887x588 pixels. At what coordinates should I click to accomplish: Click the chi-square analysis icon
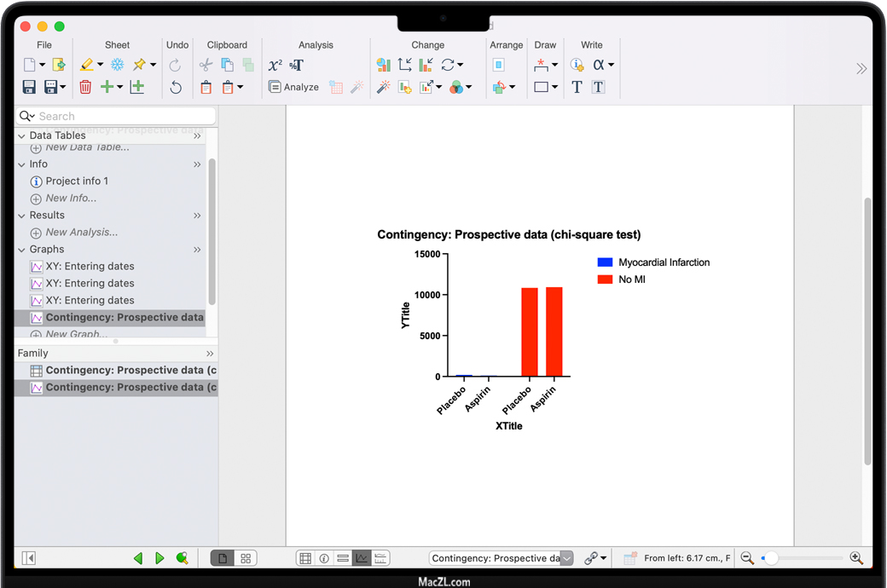click(275, 65)
